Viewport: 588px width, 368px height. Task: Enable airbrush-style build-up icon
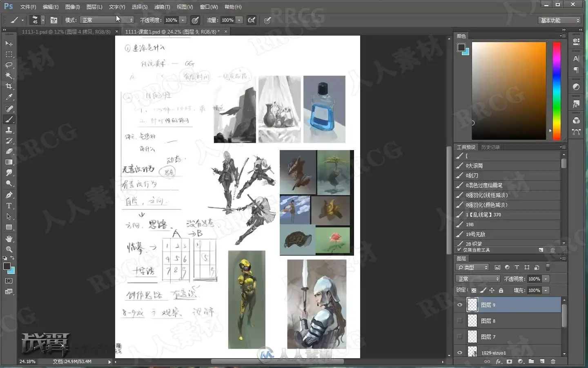252,20
